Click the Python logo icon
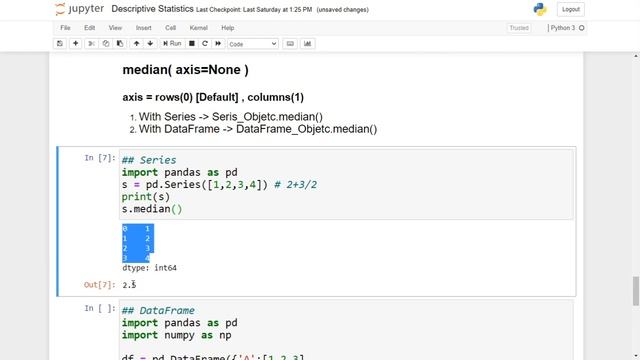Viewport: 640px width, 360px height. pos(540,9)
